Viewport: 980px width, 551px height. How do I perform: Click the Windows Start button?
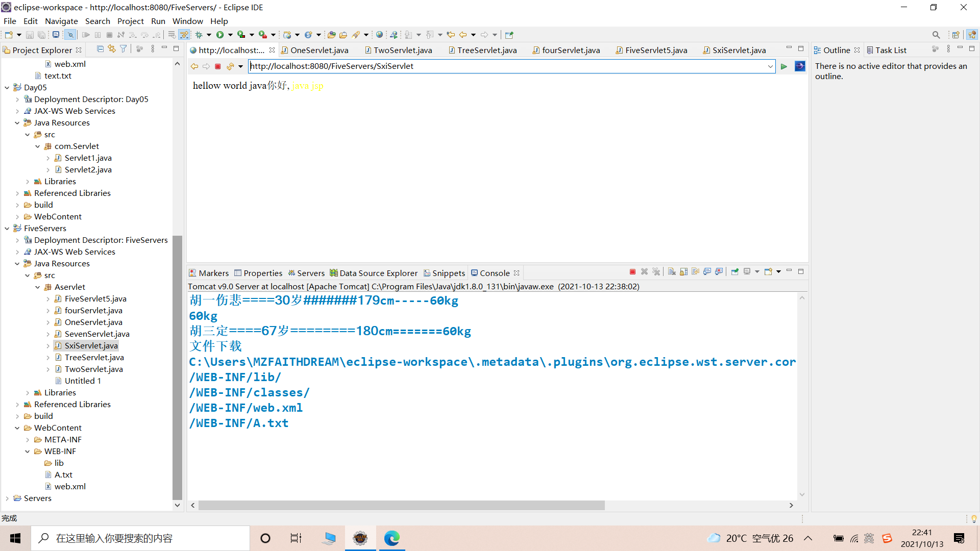click(15, 538)
